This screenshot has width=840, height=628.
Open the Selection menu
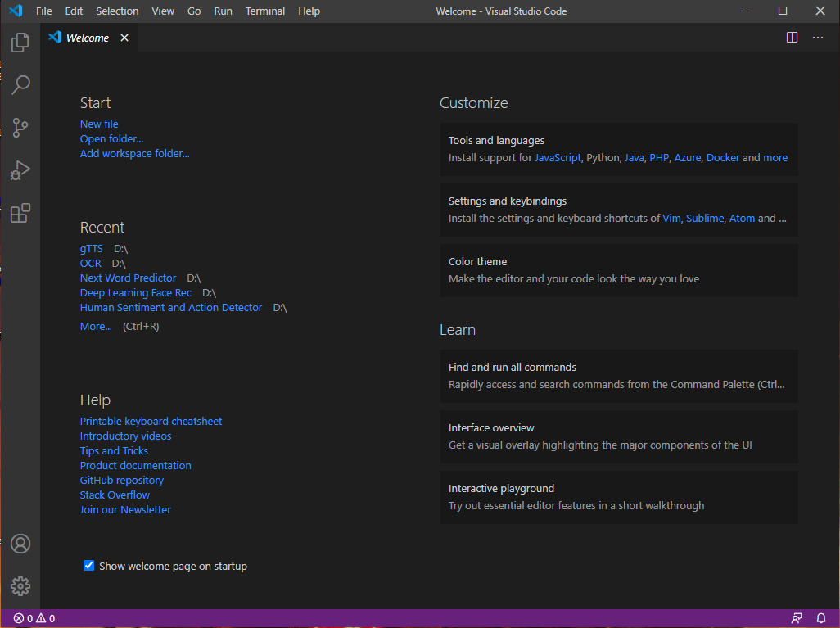(117, 11)
